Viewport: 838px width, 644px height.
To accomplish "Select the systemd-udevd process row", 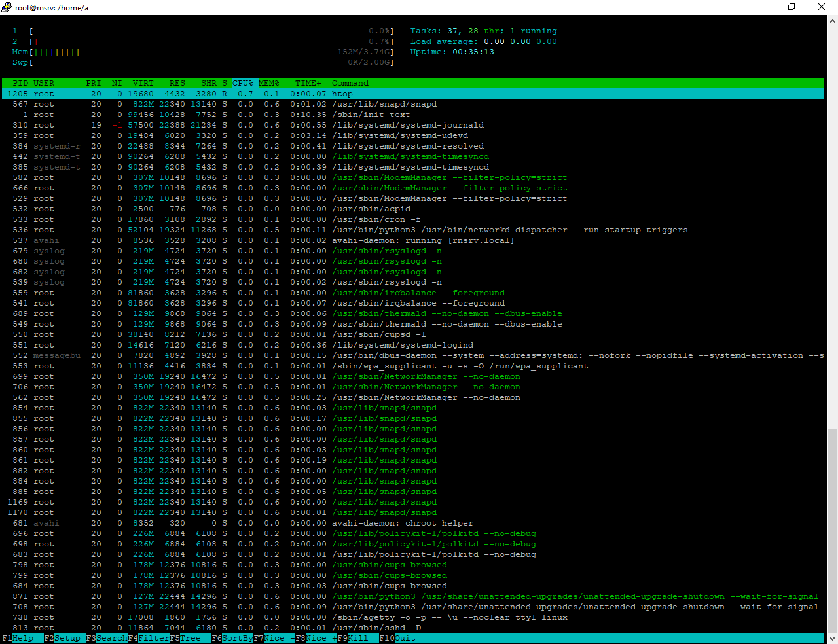I will 413,135.
